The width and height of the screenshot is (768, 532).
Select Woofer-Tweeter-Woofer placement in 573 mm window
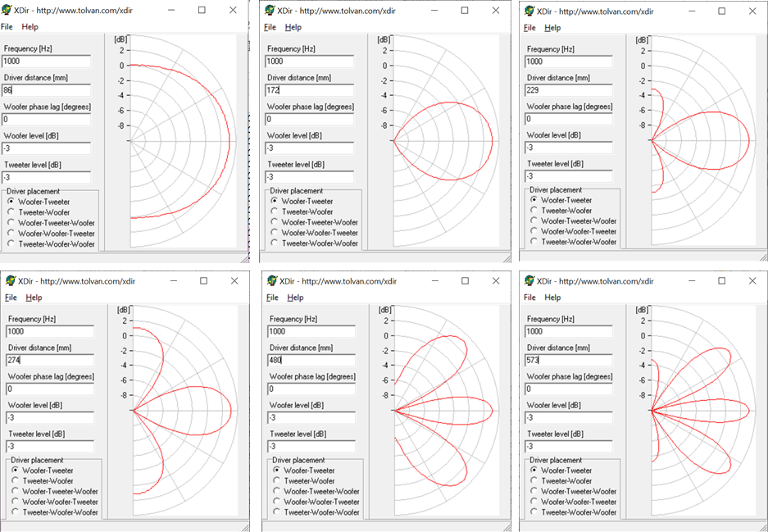pyautogui.click(x=574, y=491)
